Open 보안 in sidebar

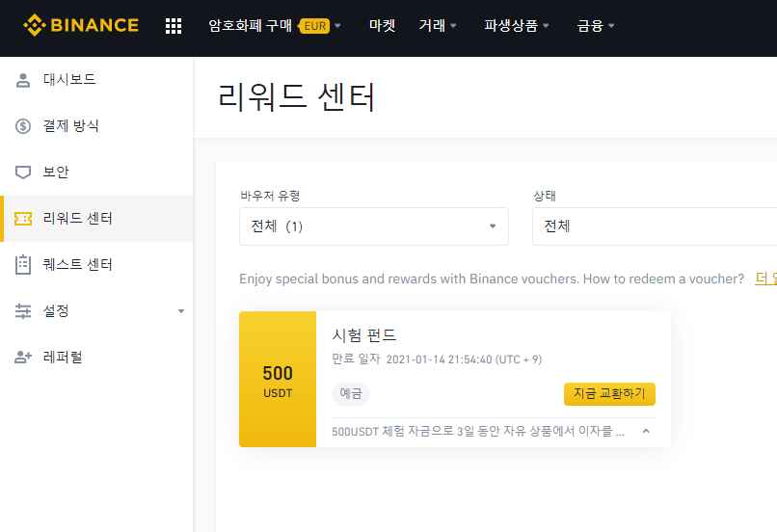96,173
